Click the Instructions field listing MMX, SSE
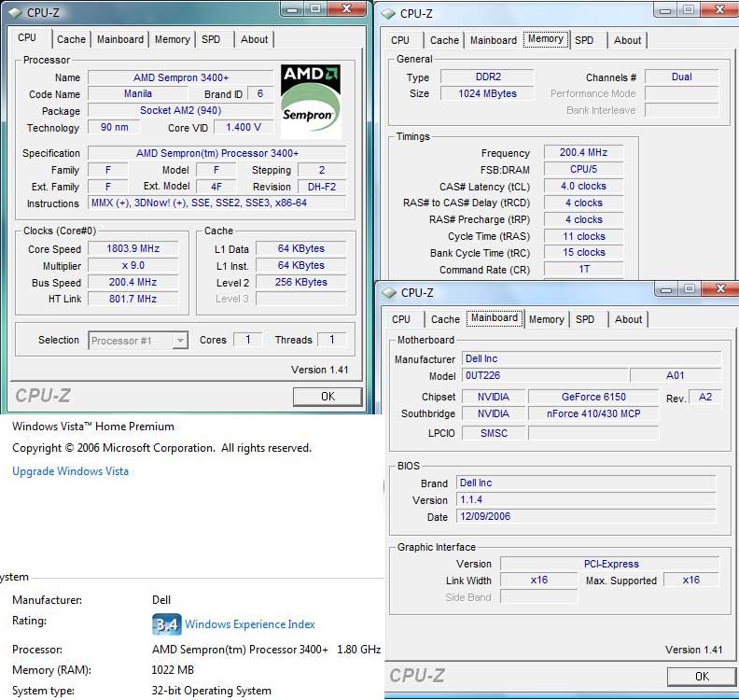The height and width of the screenshot is (700, 739). click(216, 203)
